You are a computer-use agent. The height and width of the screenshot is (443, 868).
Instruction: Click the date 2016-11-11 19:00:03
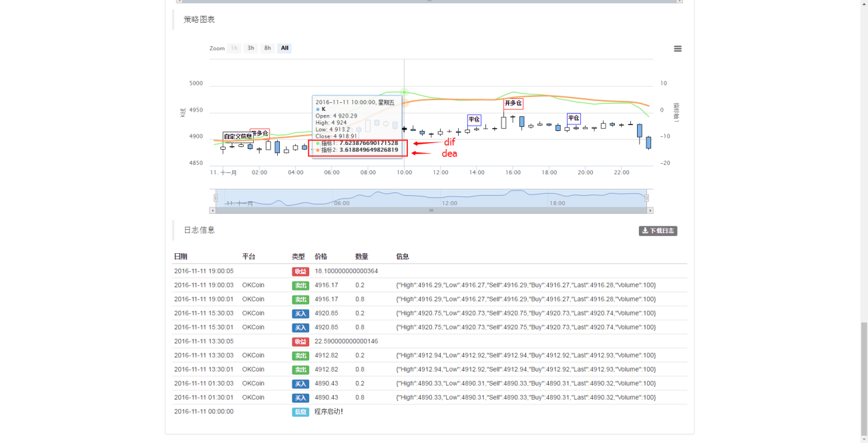coord(204,285)
